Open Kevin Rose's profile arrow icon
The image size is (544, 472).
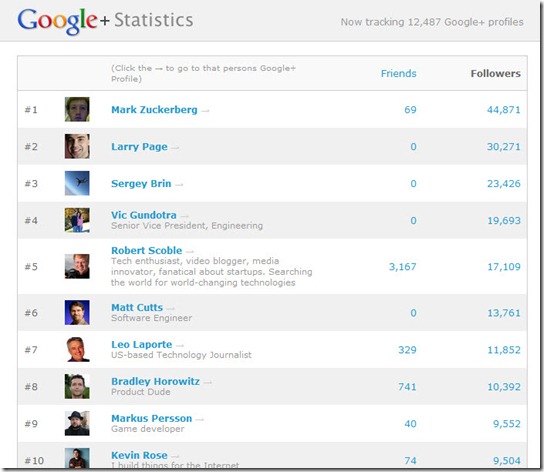[175, 456]
